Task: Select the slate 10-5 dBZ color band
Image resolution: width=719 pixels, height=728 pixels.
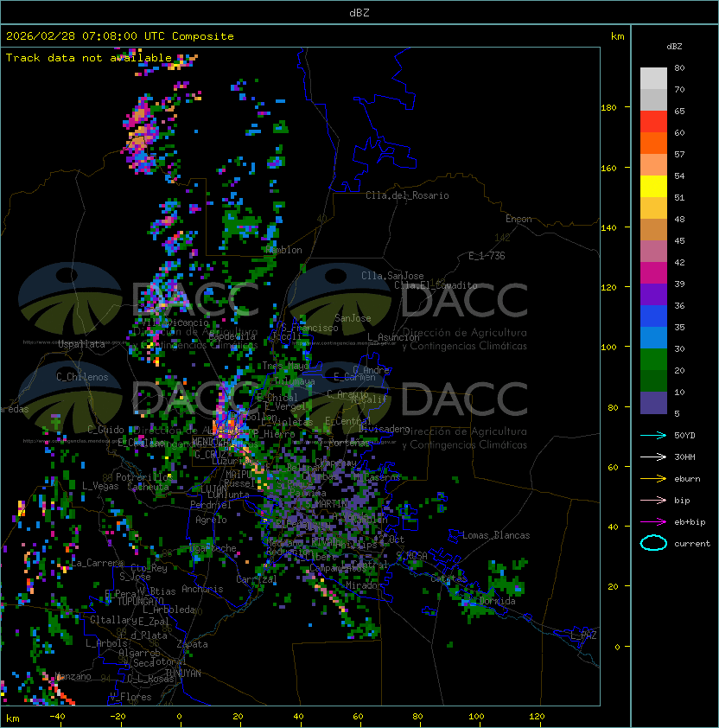Action: [x=653, y=403]
